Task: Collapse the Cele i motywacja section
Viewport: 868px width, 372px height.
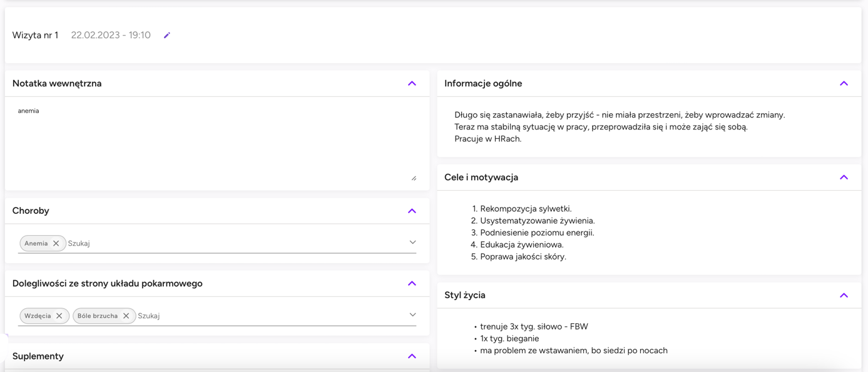Action: (844, 177)
